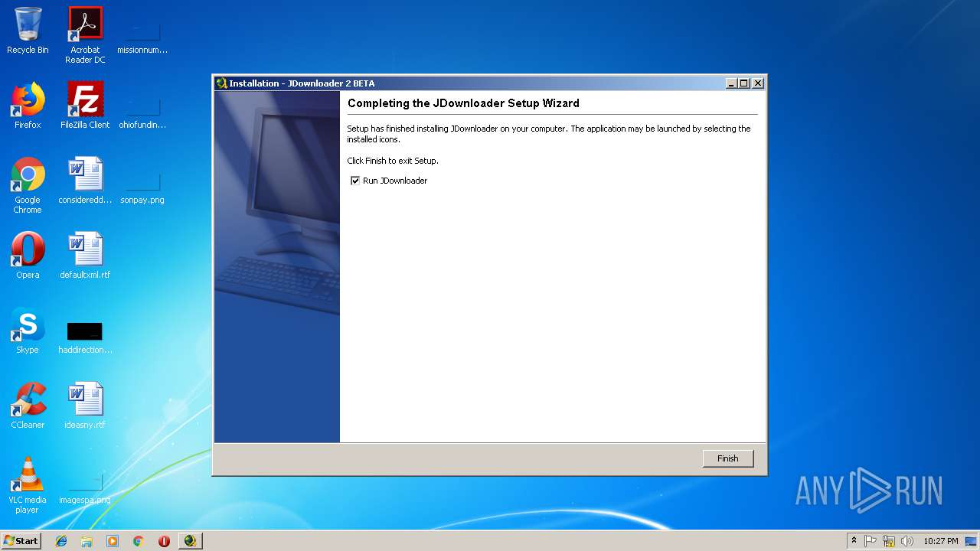The height and width of the screenshot is (551, 980).
Task: Open the Action Center flag icon
Action: click(x=871, y=541)
